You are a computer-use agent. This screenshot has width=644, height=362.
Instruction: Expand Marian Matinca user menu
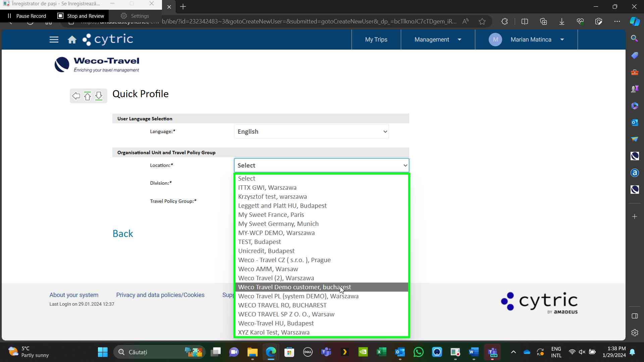(x=526, y=40)
